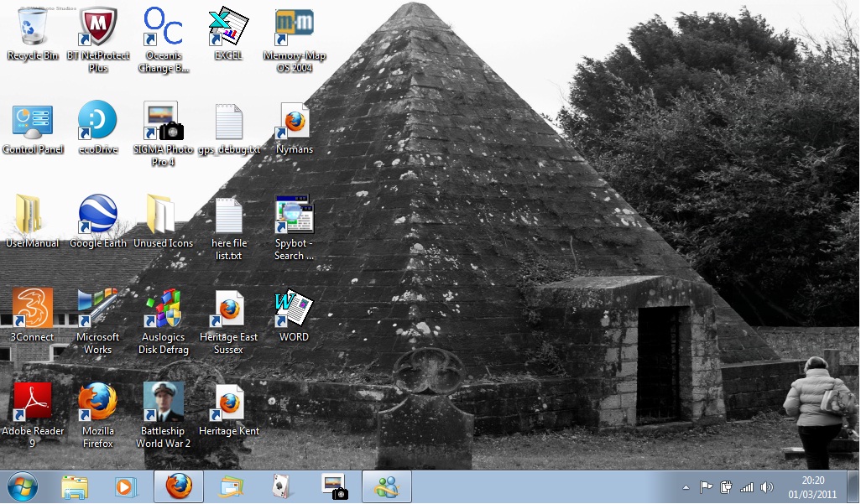Open the gps_debug.txt file
This screenshot has height=504, width=861.
227,120
